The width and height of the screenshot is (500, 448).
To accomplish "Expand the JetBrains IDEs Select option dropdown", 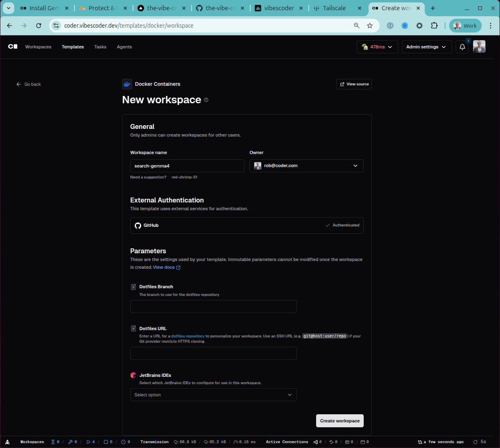I will pos(214,395).
